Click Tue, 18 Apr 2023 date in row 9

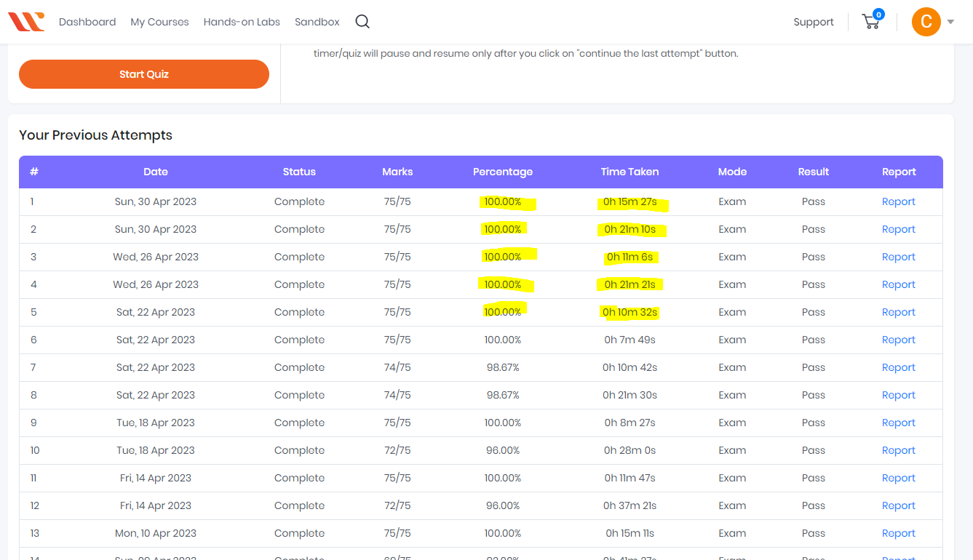[x=156, y=423]
